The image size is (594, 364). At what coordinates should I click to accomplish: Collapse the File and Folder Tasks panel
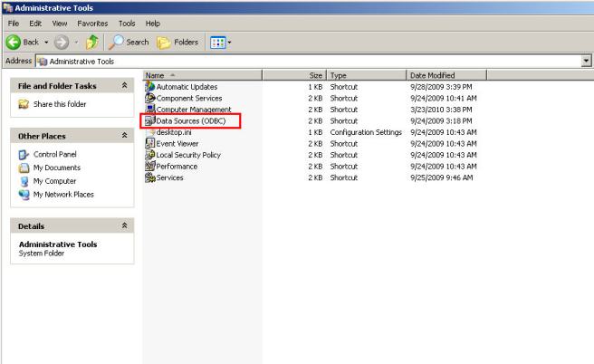tap(123, 84)
